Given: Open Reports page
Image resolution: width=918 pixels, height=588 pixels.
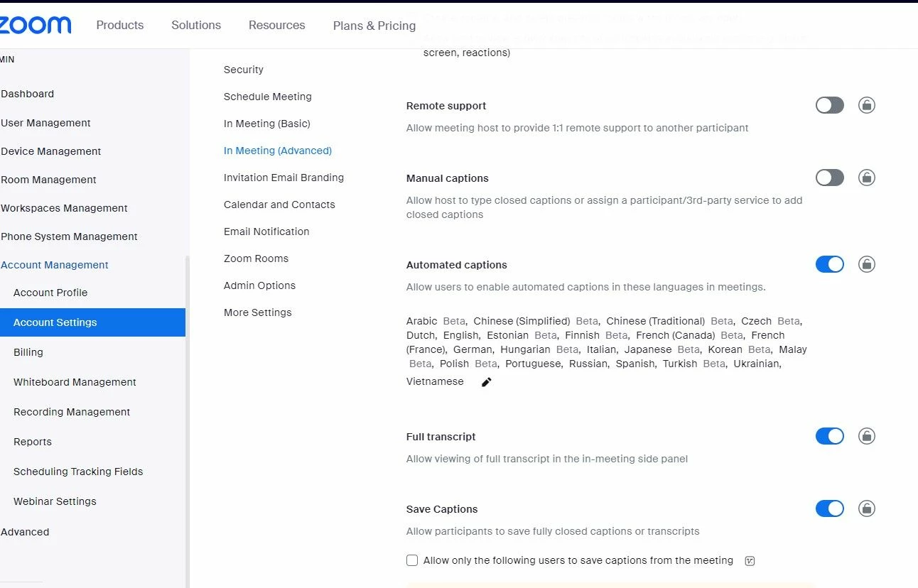Looking at the screenshot, I should (x=33, y=442).
